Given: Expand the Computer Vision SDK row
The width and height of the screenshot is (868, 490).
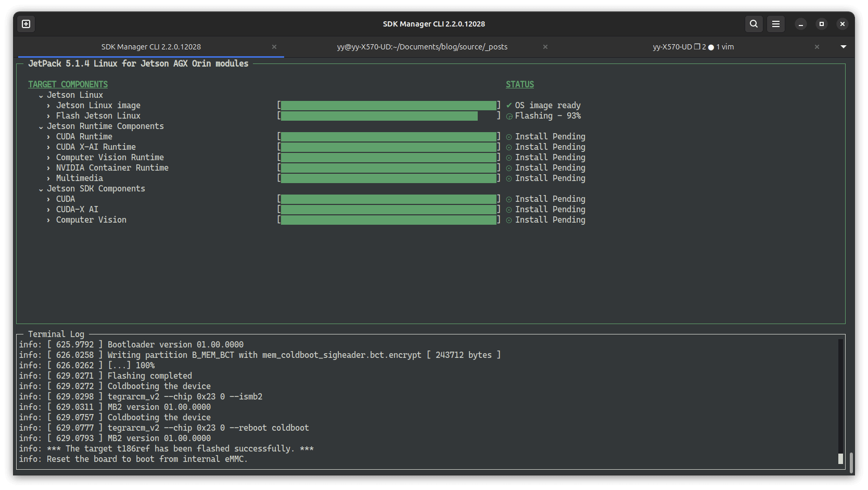Looking at the screenshot, I should [48, 220].
